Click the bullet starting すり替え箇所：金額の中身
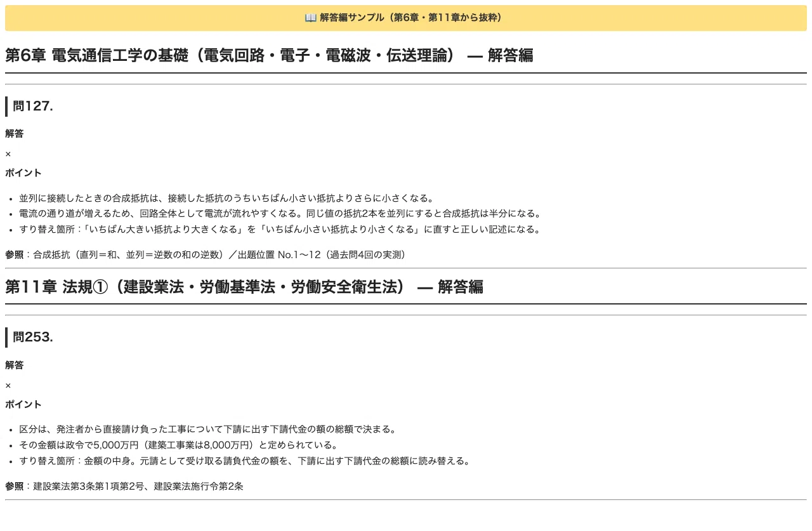The width and height of the screenshot is (812, 531). pos(246,461)
